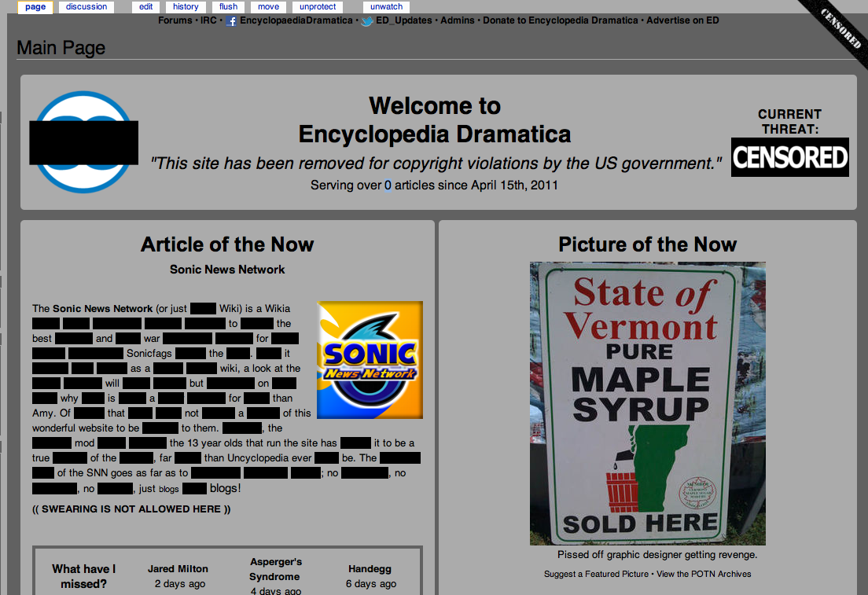Click the Sonic News Network logo image
The height and width of the screenshot is (595, 868).
pyautogui.click(x=370, y=360)
